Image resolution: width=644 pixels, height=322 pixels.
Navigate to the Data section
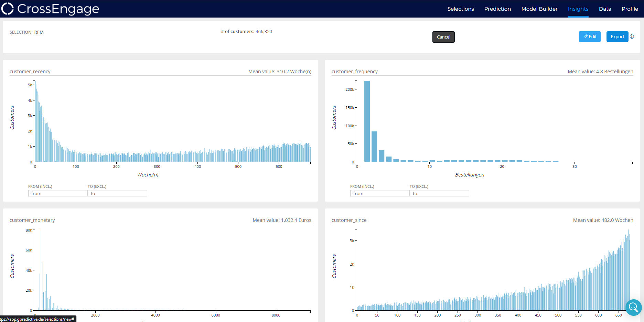click(605, 9)
